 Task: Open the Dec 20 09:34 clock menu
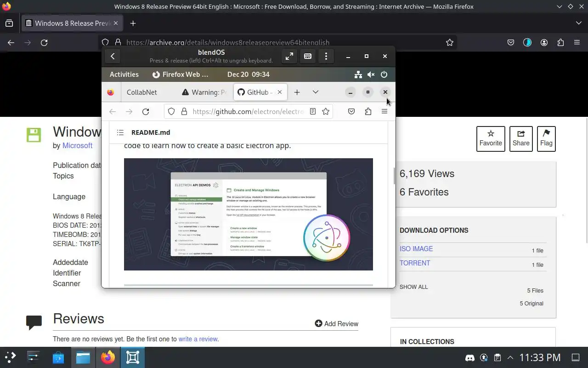(x=249, y=75)
